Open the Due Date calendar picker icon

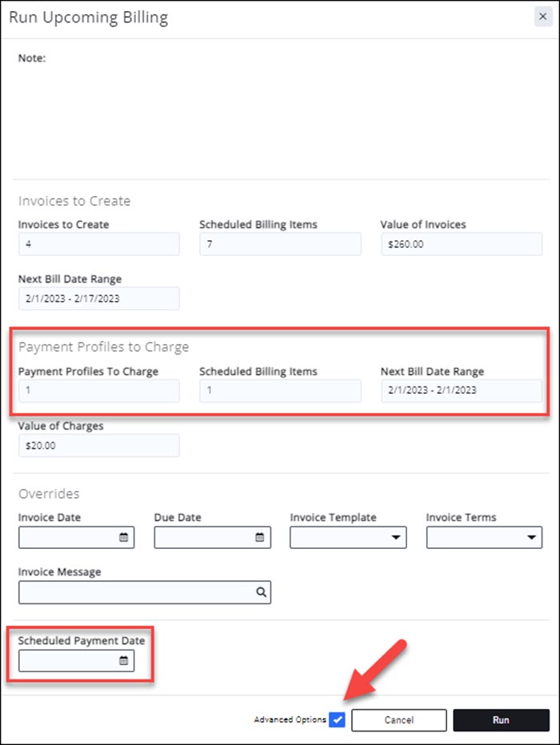pos(259,538)
